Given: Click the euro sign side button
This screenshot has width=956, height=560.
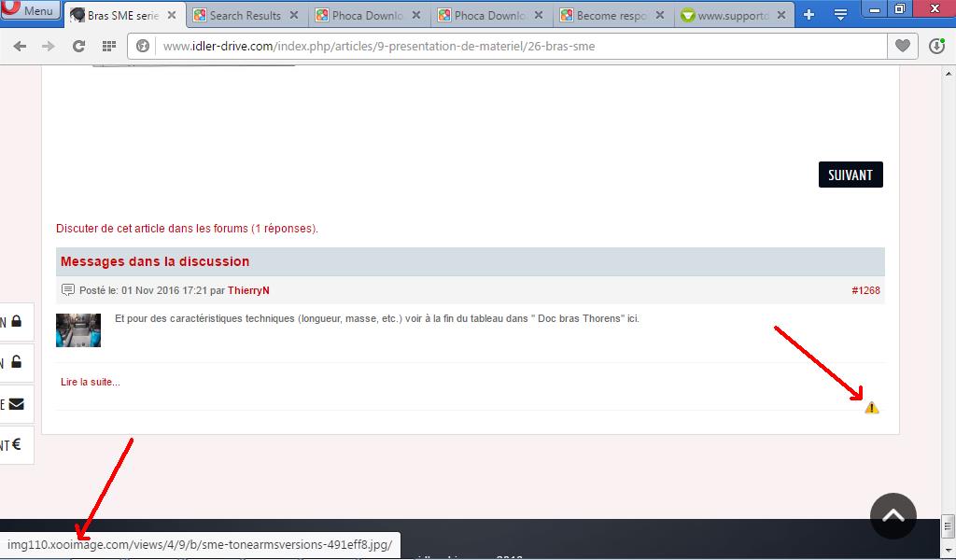Looking at the screenshot, I should point(17,445).
